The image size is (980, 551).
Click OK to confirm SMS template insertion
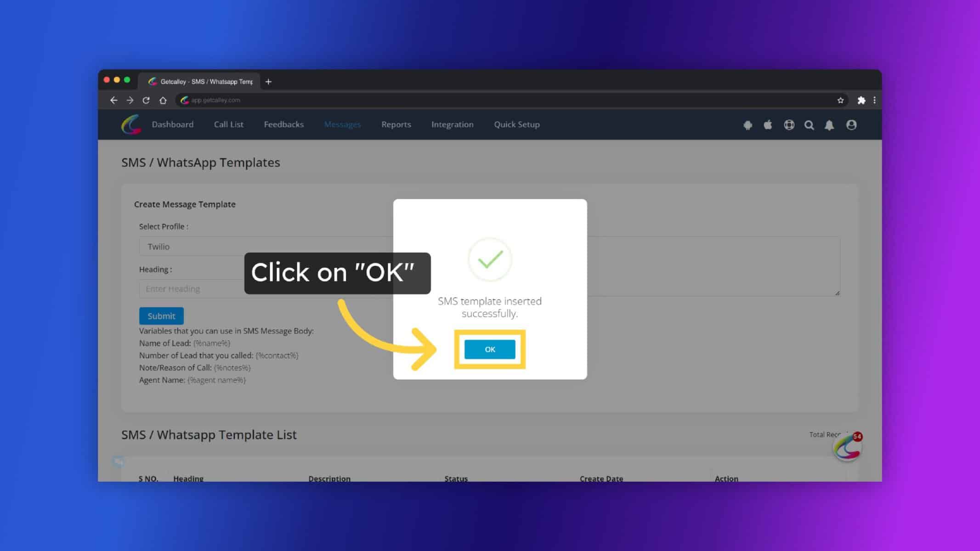point(489,349)
